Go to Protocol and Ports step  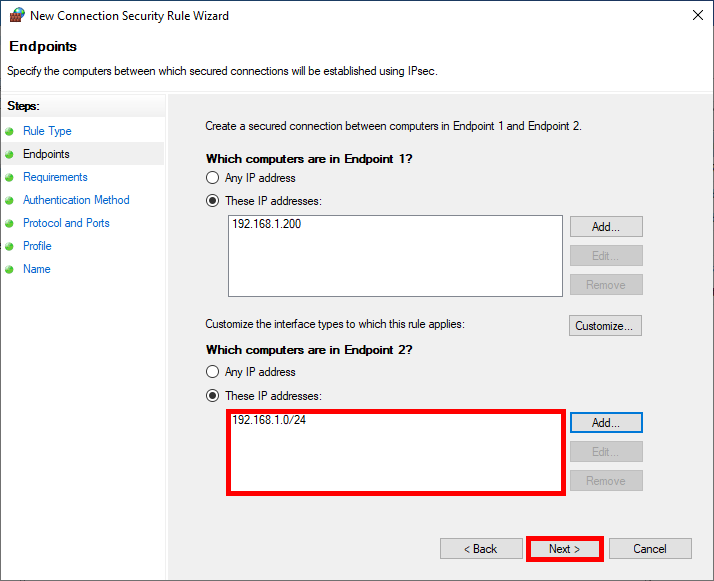[66, 223]
